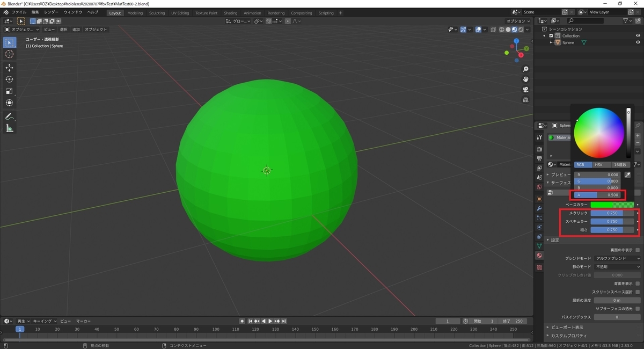This screenshot has height=349, width=644.
Task: Open Tool properties tab icon
Action: tap(539, 137)
